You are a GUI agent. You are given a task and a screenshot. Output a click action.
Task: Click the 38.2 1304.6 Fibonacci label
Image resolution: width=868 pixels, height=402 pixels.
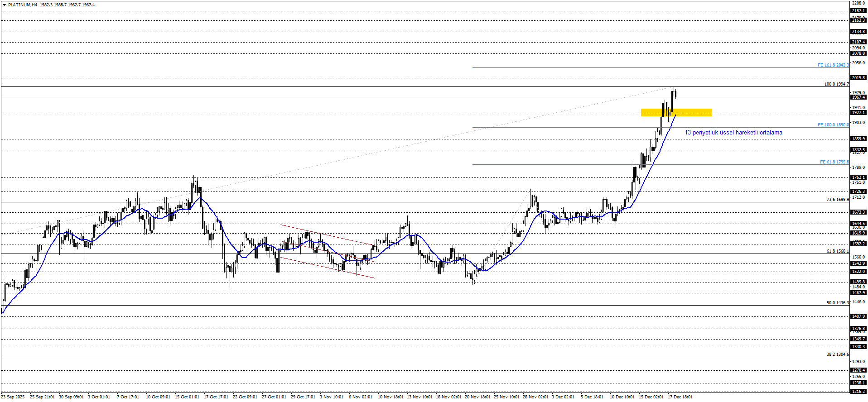tap(837, 354)
